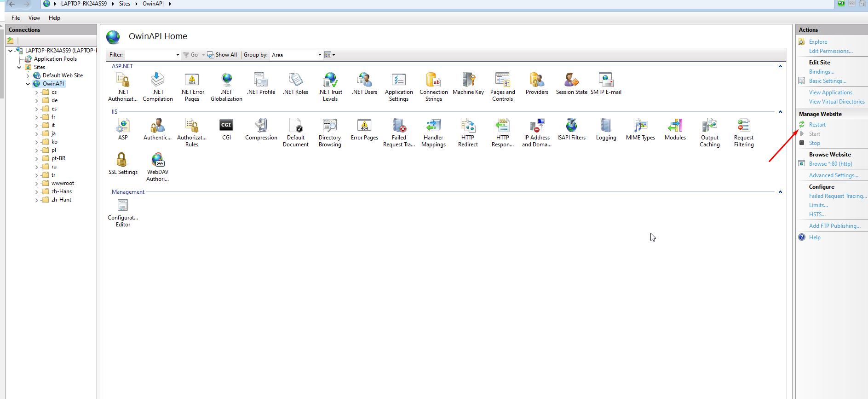Viewport: 868px width, 399px height.
Task: Open the File menu
Action: 16,18
